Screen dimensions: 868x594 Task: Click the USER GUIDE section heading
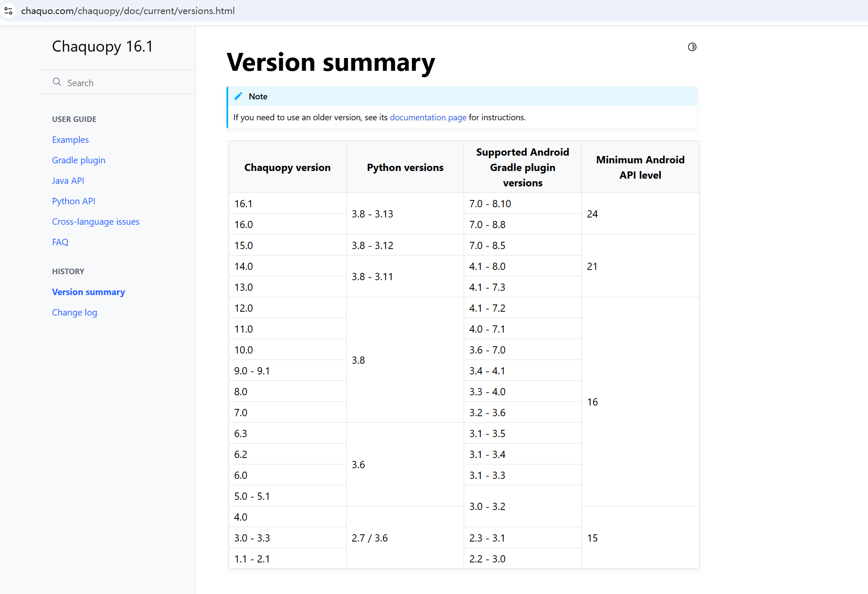[74, 119]
